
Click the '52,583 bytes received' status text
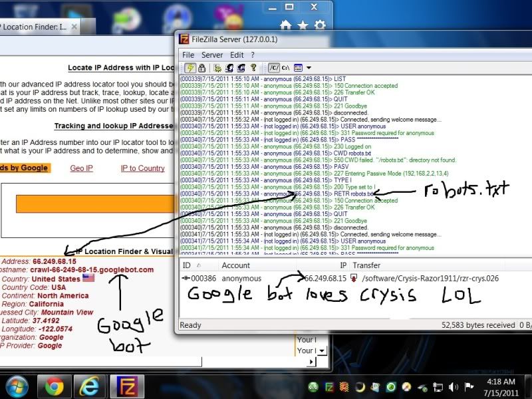click(x=478, y=325)
